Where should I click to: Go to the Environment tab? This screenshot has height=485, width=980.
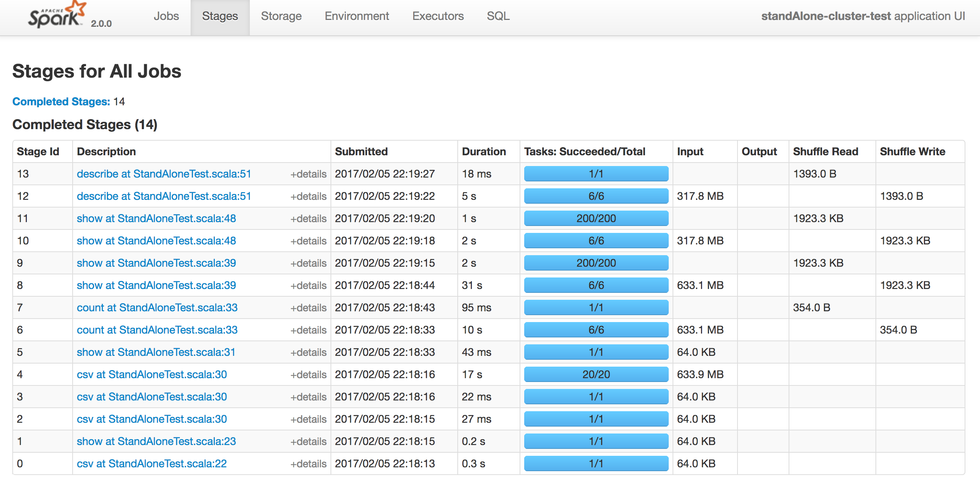[357, 16]
